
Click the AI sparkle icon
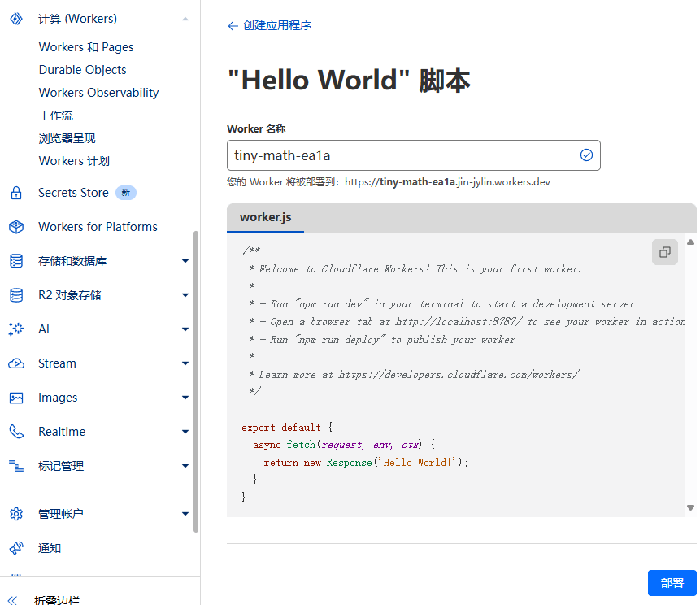[x=16, y=329]
